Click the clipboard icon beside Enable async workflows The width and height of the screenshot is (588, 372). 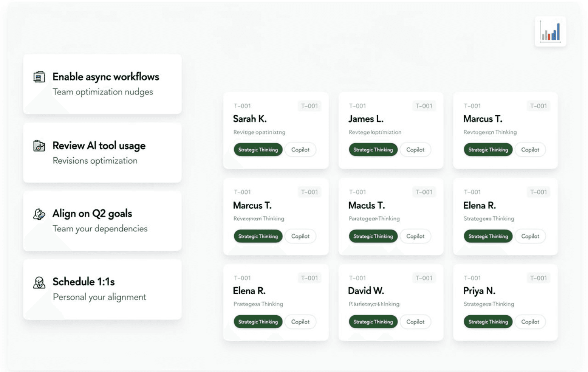(39, 77)
